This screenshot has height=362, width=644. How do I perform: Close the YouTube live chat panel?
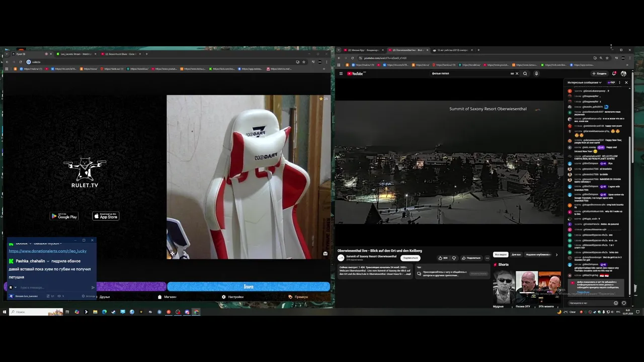(x=626, y=82)
